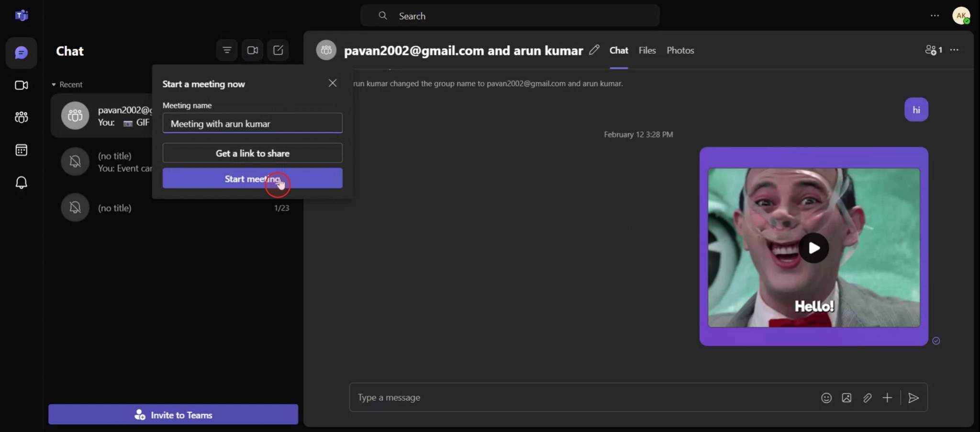Play the Hello GIF video
This screenshot has height=432, width=980.
pos(814,248)
